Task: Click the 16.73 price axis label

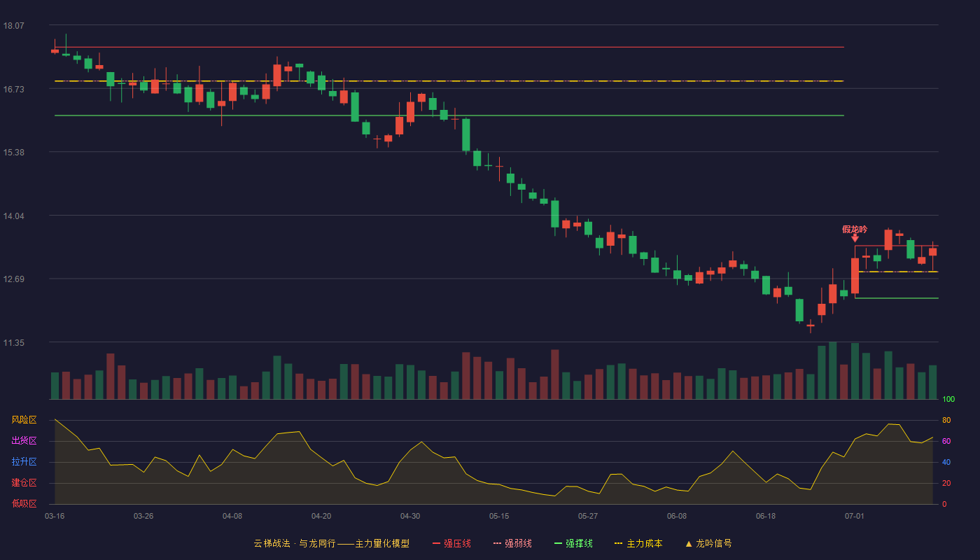Action: (x=13, y=89)
